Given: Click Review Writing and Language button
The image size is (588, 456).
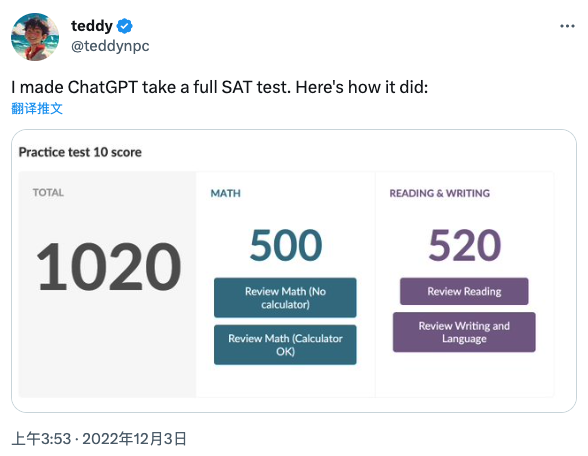Looking at the screenshot, I should [464, 332].
